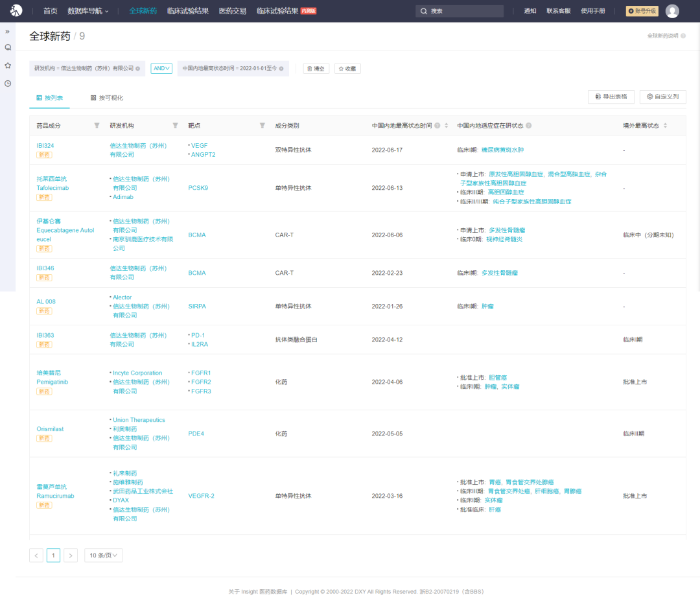Click the 全球新药说明 help icon
The image size is (700, 606).
pyautogui.click(x=683, y=36)
